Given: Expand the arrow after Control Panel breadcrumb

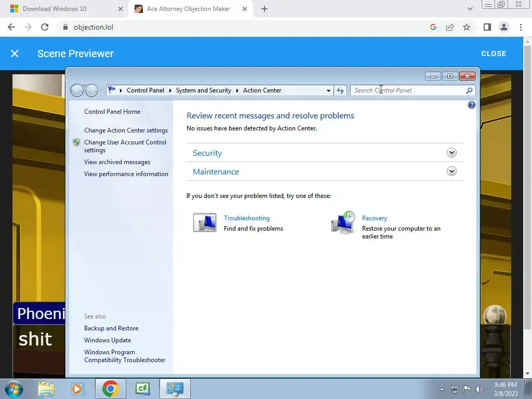Looking at the screenshot, I should [x=170, y=90].
